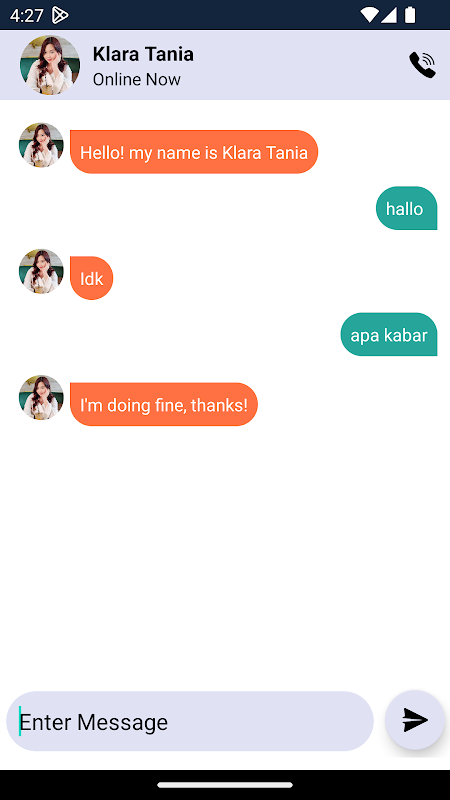Tap the battery status icon
Image resolution: width=450 pixels, height=800 pixels.
tap(410, 15)
